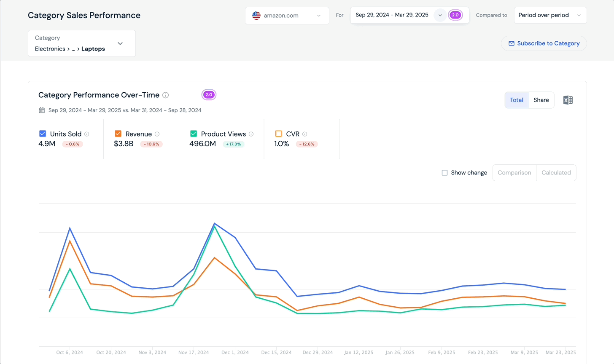Click the purple 2.0 badge near the chart title
The width and height of the screenshot is (614, 364).
click(209, 94)
